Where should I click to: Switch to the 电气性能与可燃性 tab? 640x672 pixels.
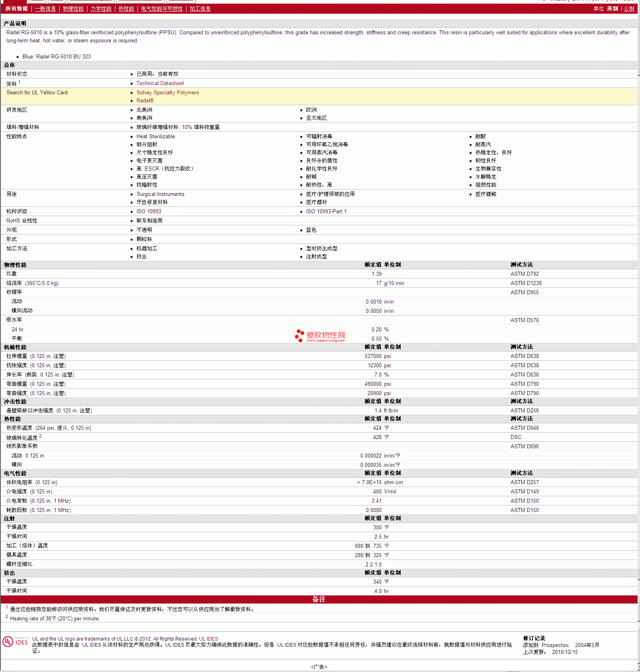pos(162,8)
